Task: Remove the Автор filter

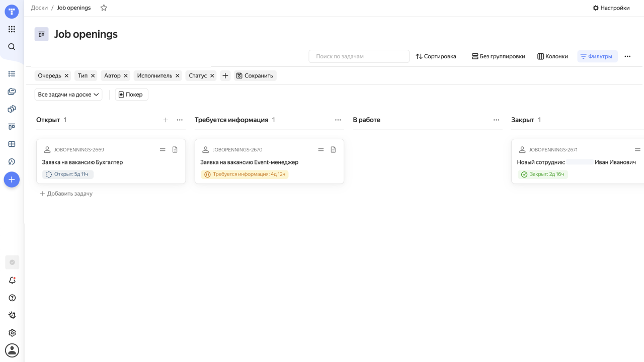Action: (126, 75)
